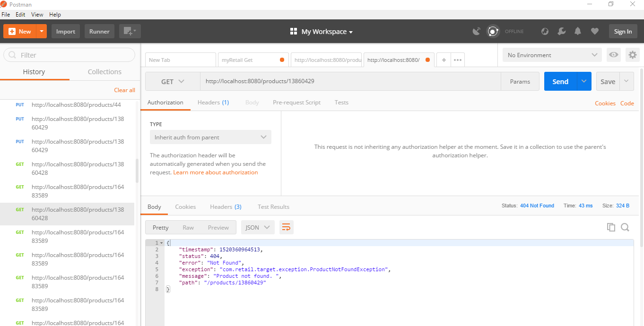Select the Raw view
This screenshot has width=644, height=326.
[x=188, y=227]
